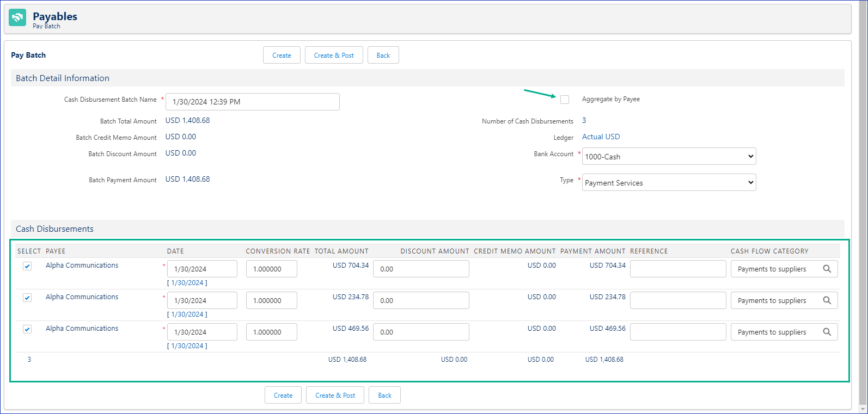The height and width of the screenshot is (414, 868).
Task: Click the 1/30/2024 date link in first row
Action: (x=187, y=283)
